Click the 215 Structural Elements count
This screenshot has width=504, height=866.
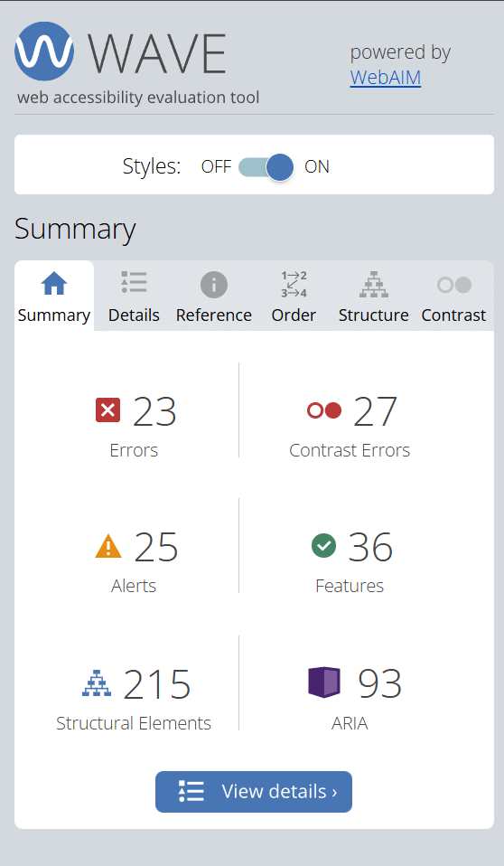click(x=157, y=683)
